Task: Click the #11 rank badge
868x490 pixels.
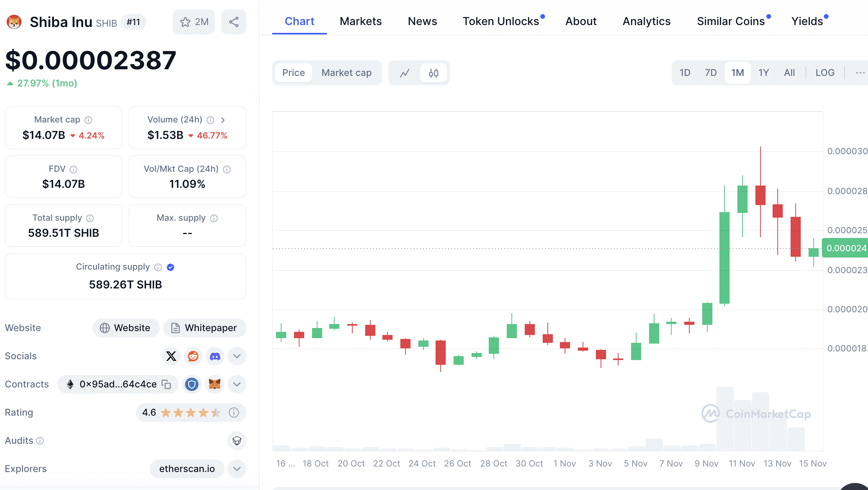Action: tap(133, 22)
